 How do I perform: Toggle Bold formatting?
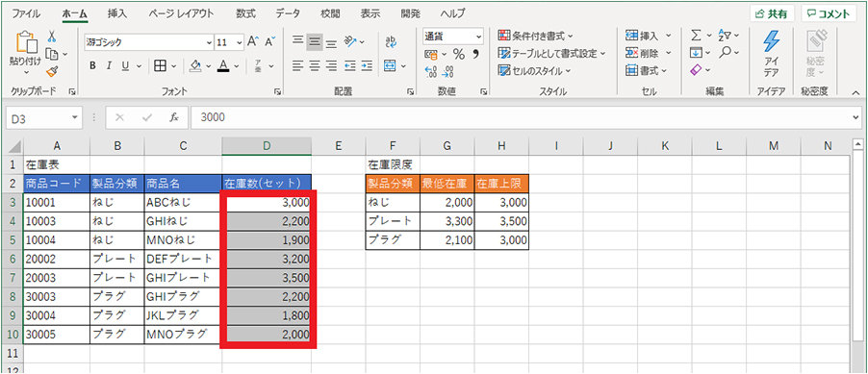92,65
